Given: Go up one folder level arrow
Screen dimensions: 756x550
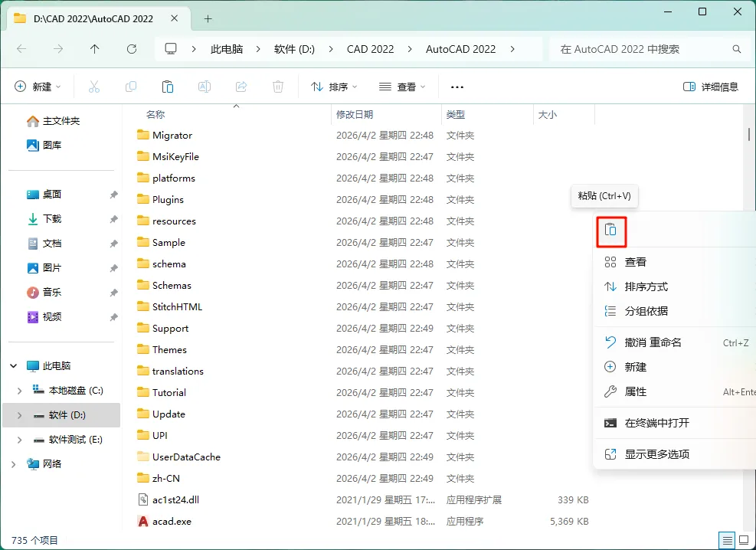Looking at the screenshot, I should (x=94, y=49).
